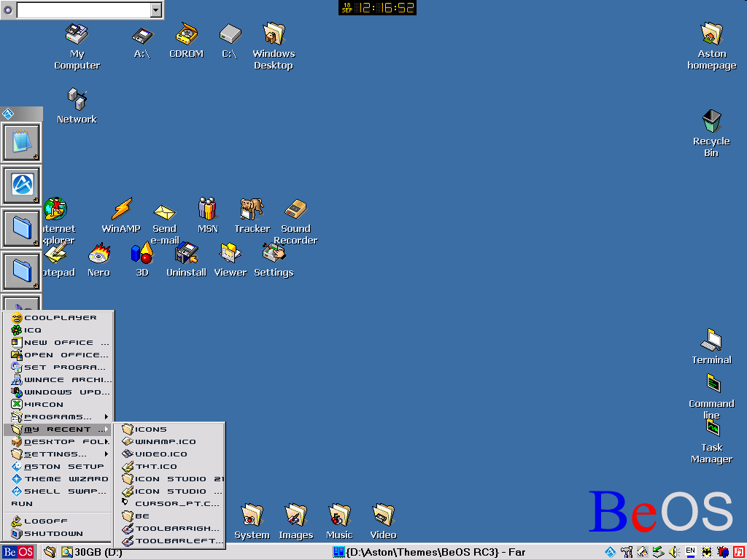Choose Run from the start menu
This screenshot has height=560, width=747.
58,503
